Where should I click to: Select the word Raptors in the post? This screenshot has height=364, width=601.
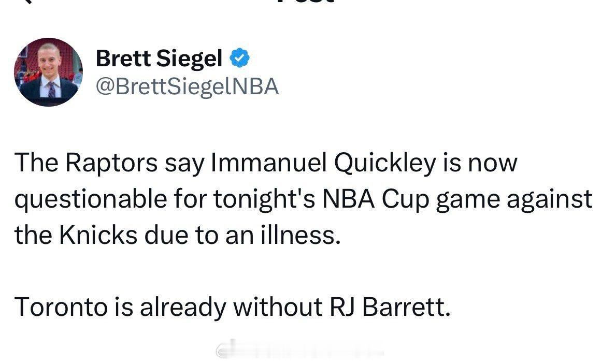(111, 163)
